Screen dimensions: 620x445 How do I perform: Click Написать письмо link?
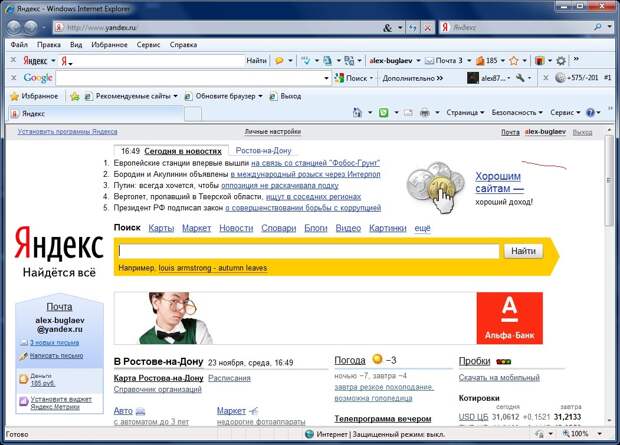pyautogui.click(x=57, y=356)
